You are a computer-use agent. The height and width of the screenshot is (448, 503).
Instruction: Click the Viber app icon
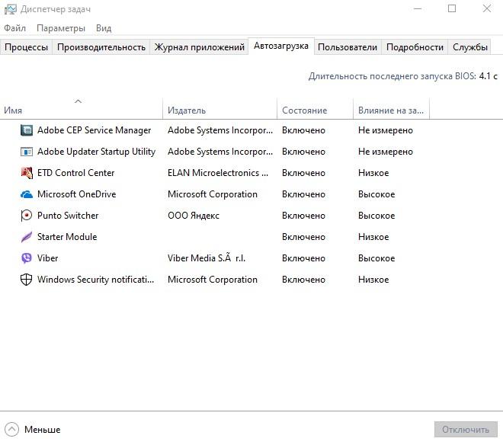click(27, 258)
